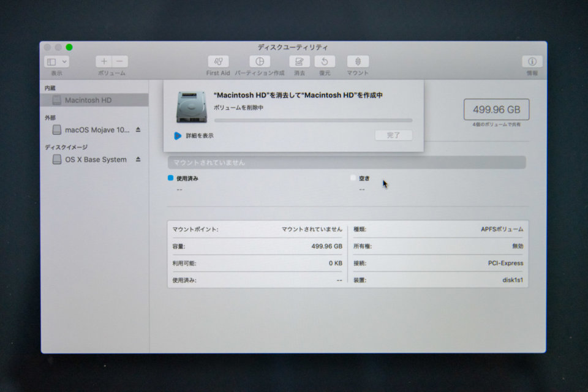
Task: Remove a volume with the minus button
Action: click(x=120, y=61)
